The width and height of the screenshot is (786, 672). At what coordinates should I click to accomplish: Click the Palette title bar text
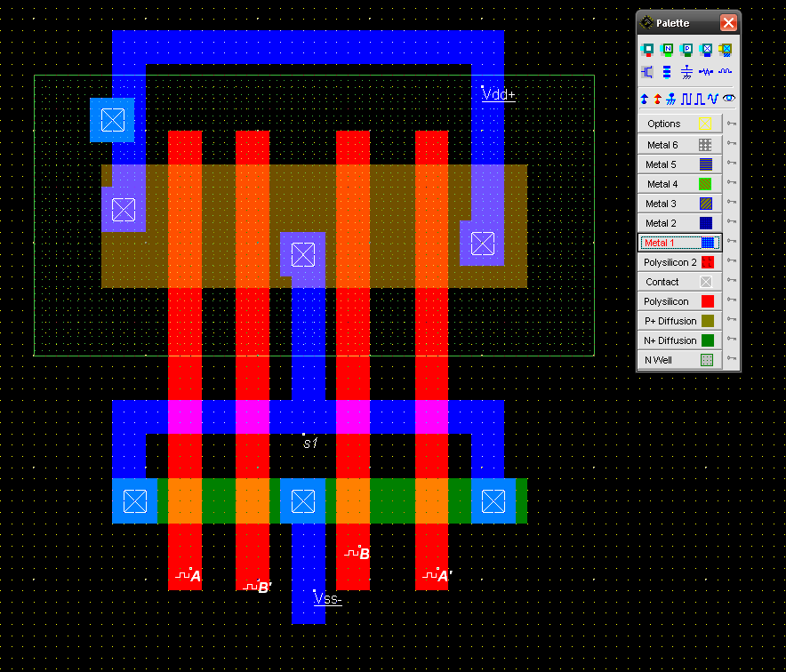point(673,23)
